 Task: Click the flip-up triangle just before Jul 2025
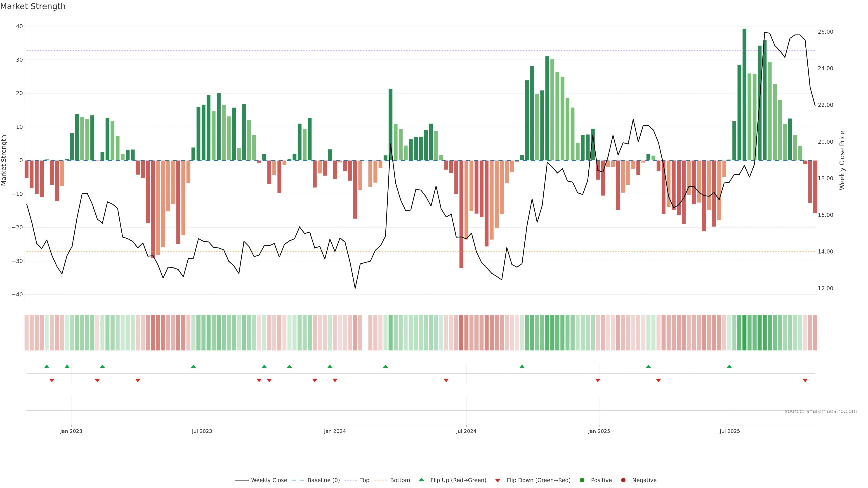pos(729,366)
